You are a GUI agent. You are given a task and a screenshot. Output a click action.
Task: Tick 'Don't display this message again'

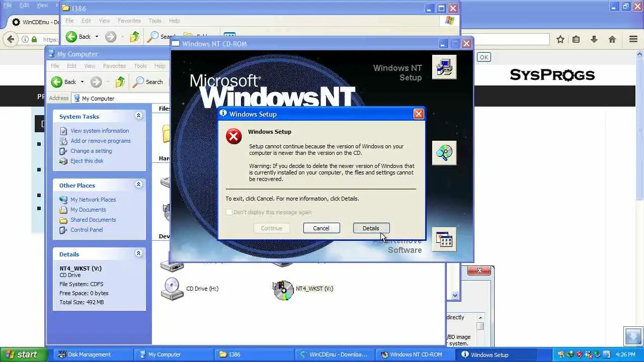(229, 212)
